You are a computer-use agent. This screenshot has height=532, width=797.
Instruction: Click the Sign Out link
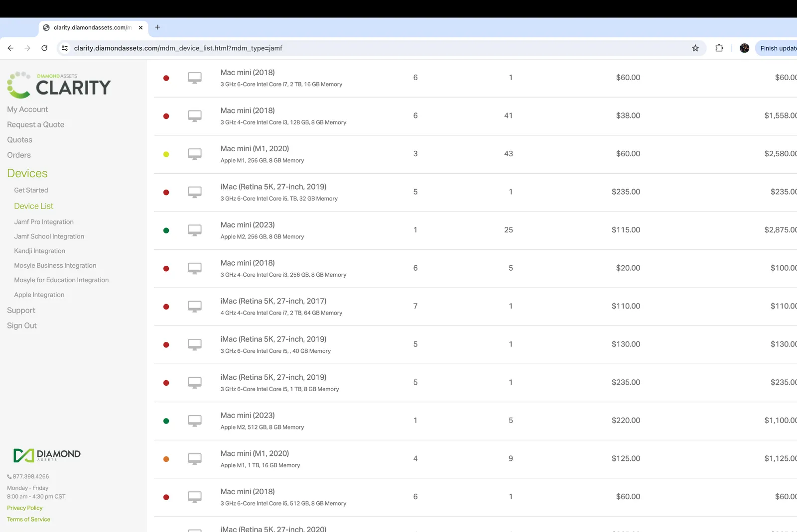[x=22, y=325]
